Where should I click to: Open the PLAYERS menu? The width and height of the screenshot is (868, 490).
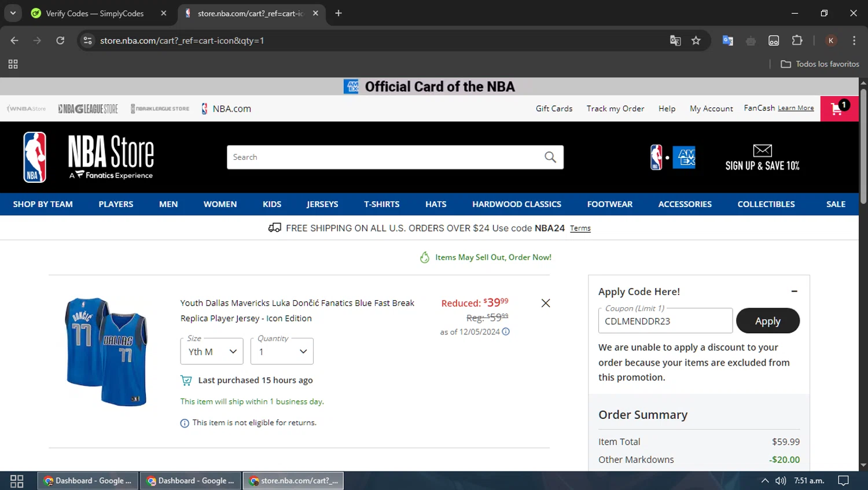pos(116,204)
